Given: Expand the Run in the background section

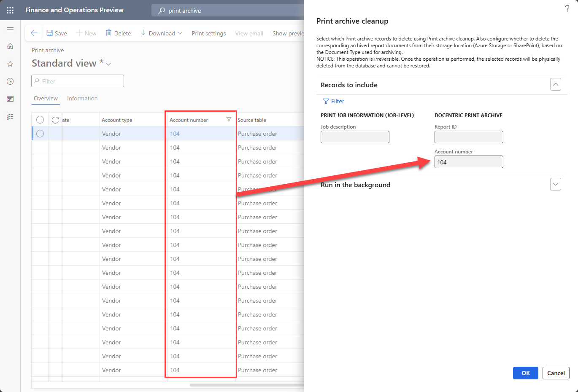Looking at the screenshot, I should click(x=556, y=185).
